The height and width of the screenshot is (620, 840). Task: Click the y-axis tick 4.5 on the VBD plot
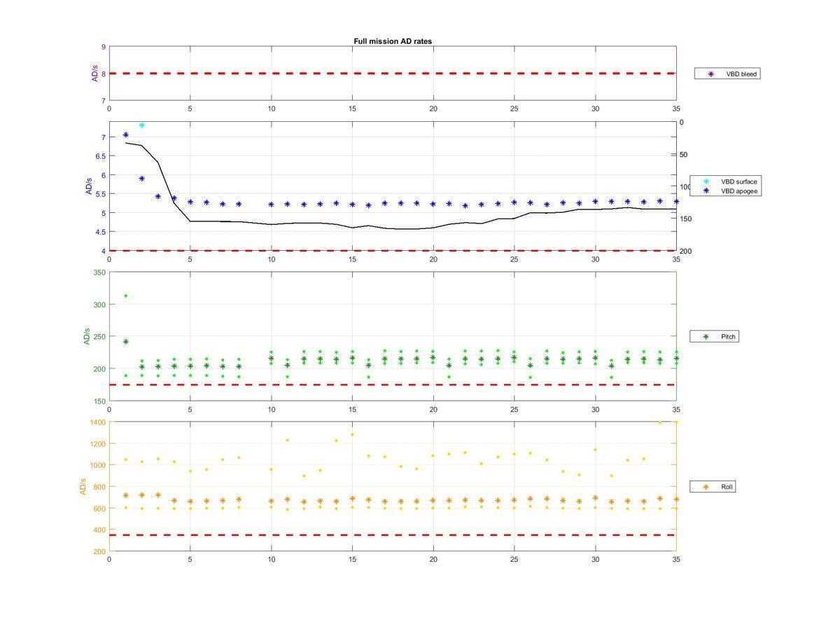101,232
